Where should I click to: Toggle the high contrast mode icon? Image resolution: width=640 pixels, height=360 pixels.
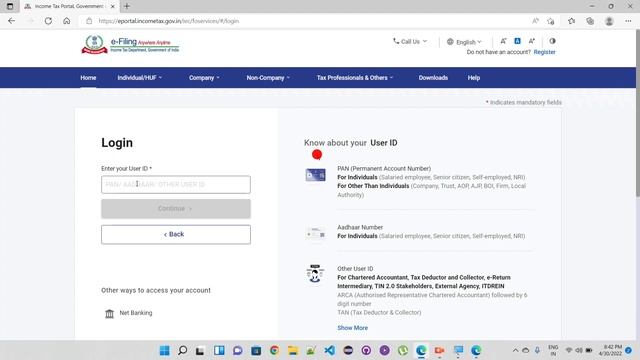tap(552, 41)
